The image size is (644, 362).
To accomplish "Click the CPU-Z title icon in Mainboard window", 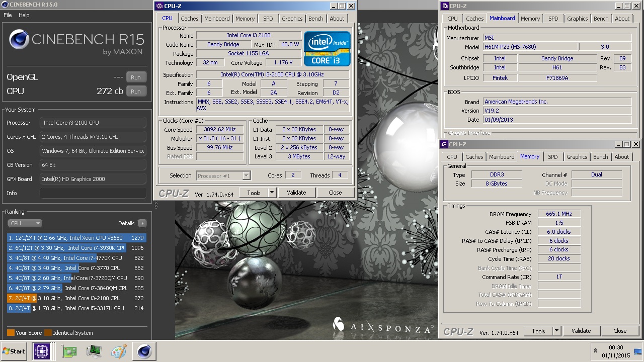I will [445, 6].
